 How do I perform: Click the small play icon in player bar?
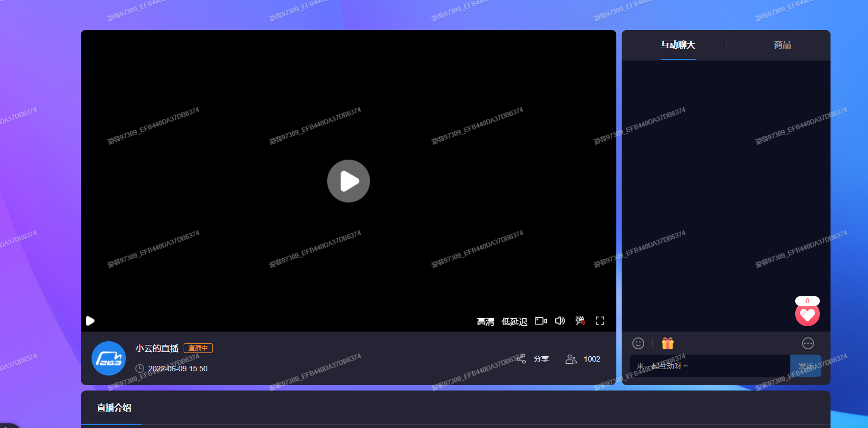[x=90, y=321]
